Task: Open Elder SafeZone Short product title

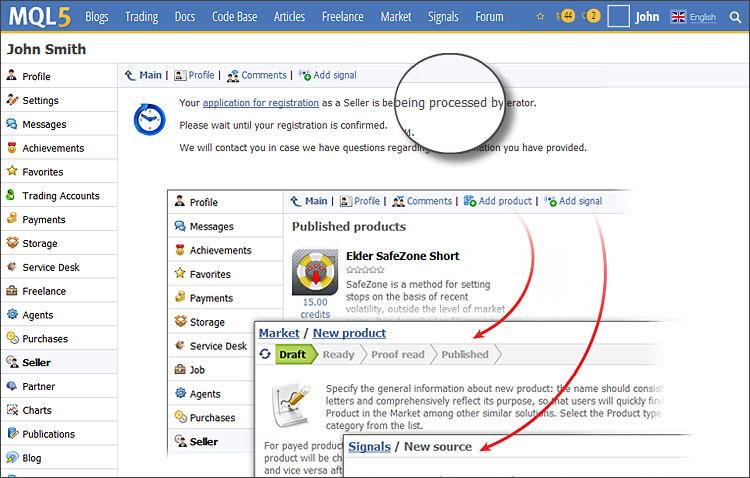Action: 402,256
